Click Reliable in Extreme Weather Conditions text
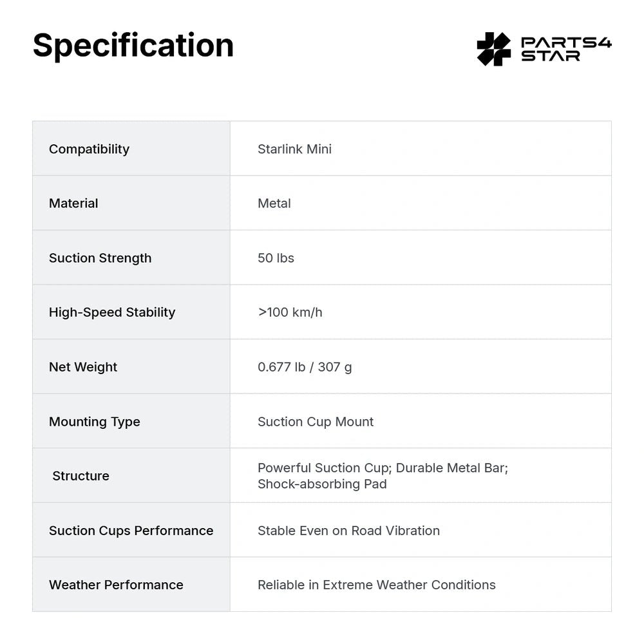This screenshot has width=644, height=644. click(x=377, y=585)
